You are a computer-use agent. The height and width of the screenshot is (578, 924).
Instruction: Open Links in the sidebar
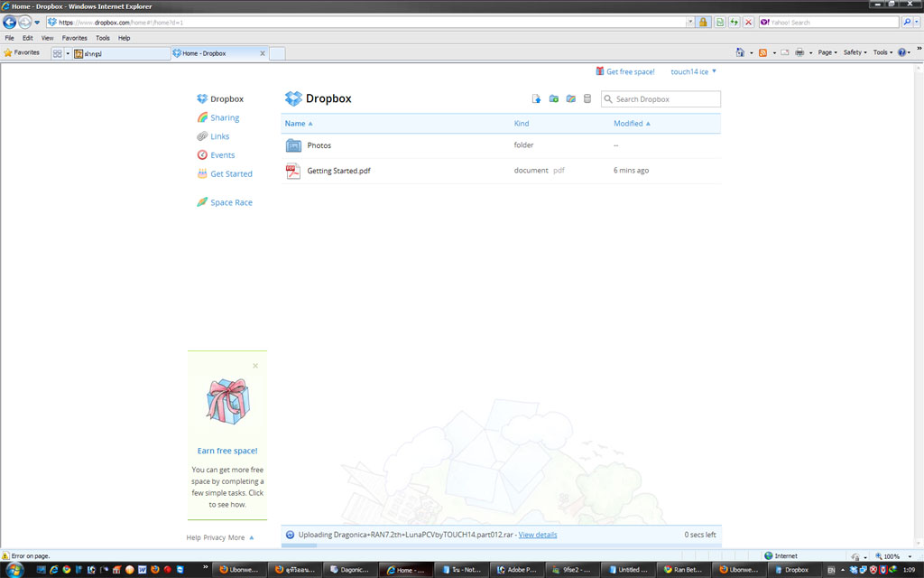click(213, 136)
